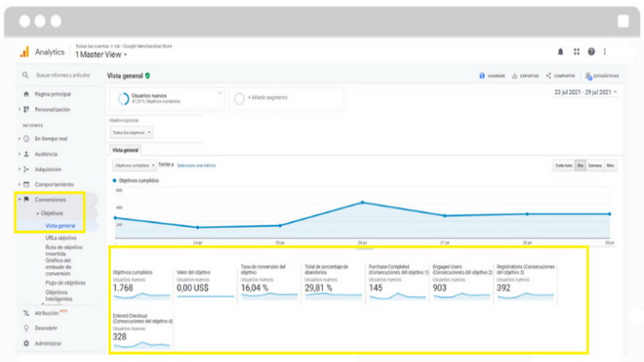This screenshot has height=362, width=644.
Task: Click the Adquisición arrows icon
Action: 26,169
